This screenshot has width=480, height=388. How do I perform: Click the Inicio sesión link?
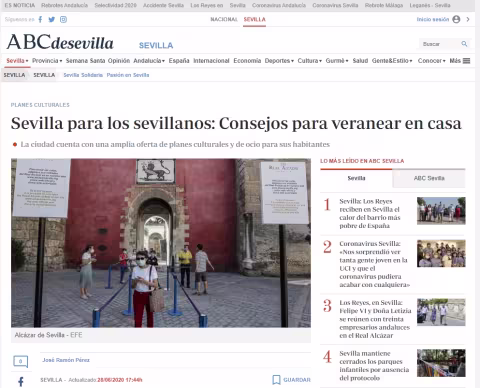[x=433, y=19]
